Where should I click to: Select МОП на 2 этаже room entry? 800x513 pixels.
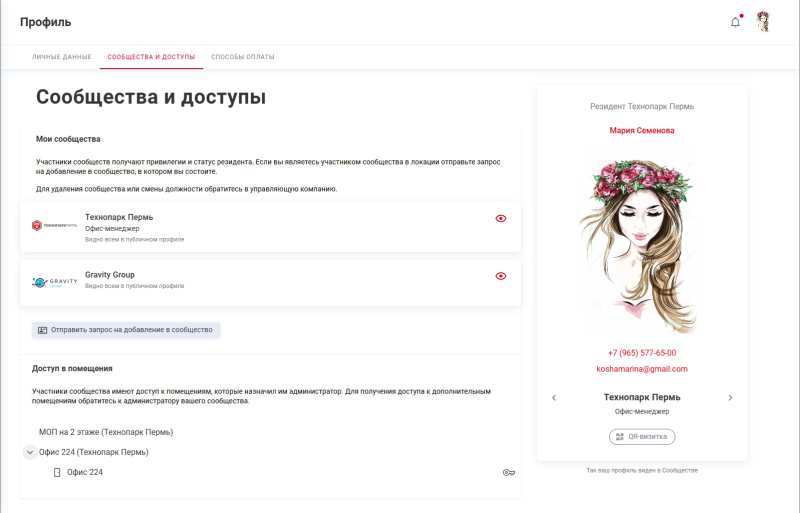click(x=106, y=432)
